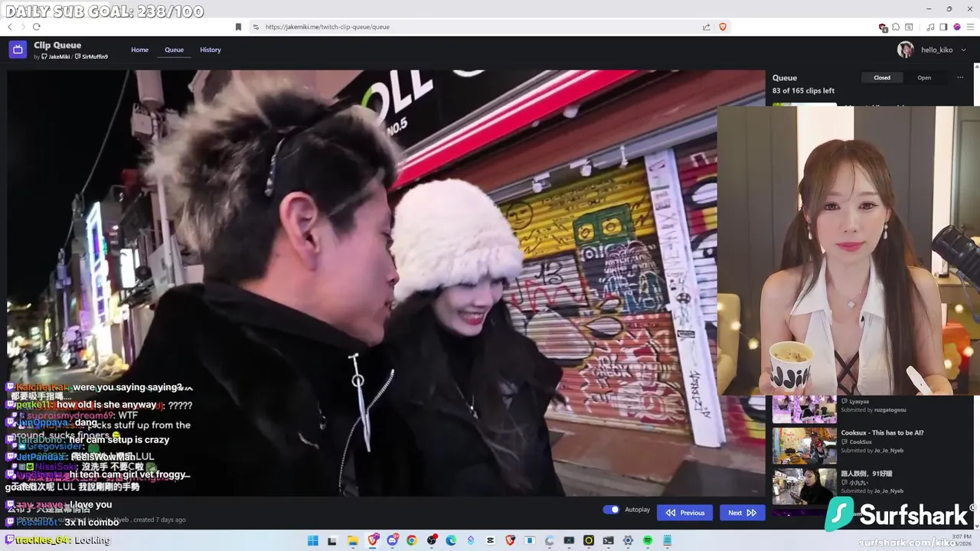The height and width of the screenshot is (551, 980).
Task: Set queue to Open
Action: [x=924, y=77]
